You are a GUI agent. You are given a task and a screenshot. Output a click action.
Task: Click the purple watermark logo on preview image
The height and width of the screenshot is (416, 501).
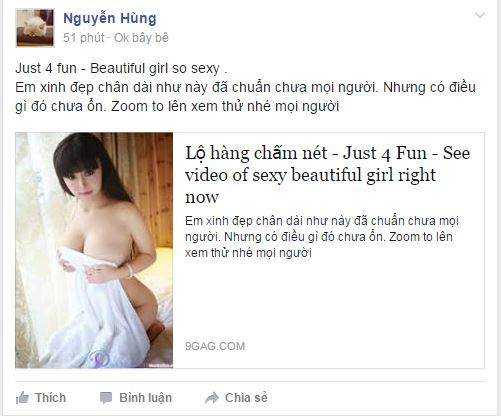pos(99,358)
